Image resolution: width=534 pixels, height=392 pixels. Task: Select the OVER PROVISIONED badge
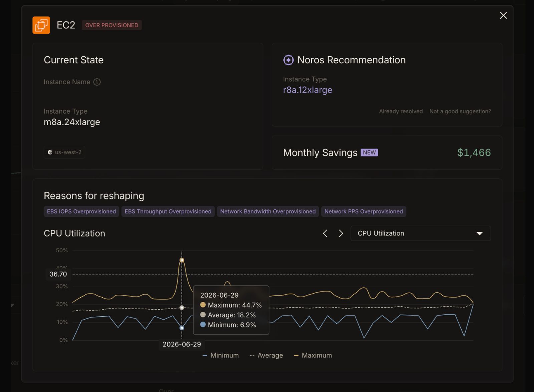pyautogui.click(x=112, y=25)
